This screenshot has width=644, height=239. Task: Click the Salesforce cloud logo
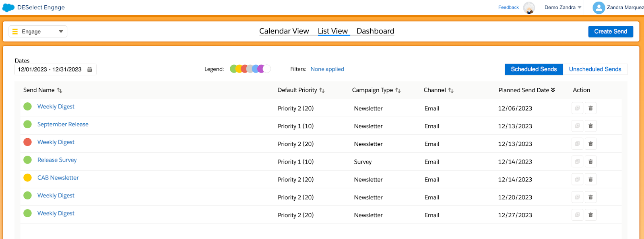(x=8, y=8)
